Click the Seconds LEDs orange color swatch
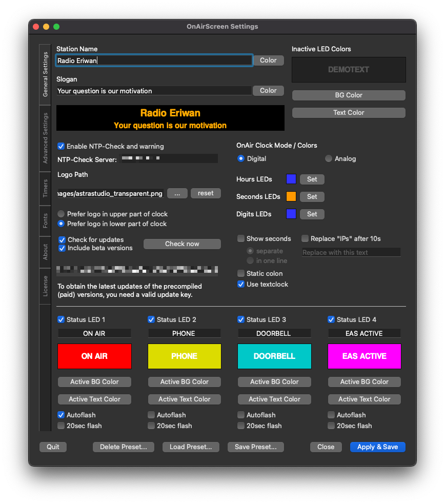The width and height of the screenshot is (445, 504). click(291, 197)
